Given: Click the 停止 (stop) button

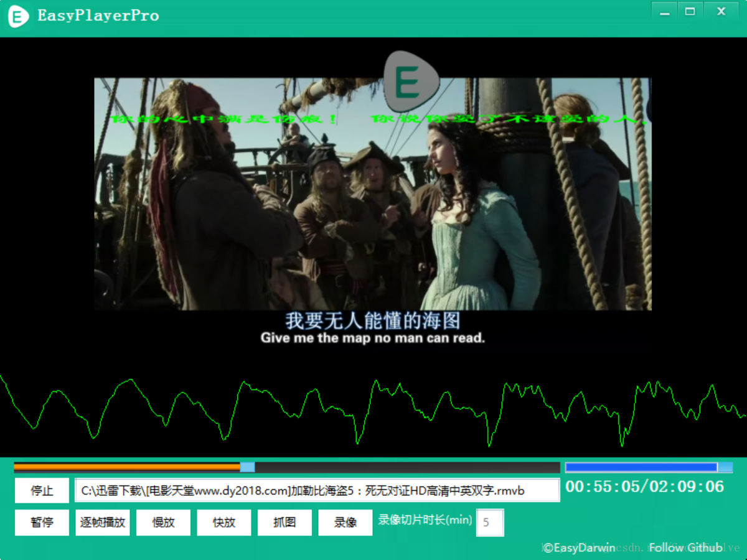Looking at the screenshot, I should (x=42, y=490).
